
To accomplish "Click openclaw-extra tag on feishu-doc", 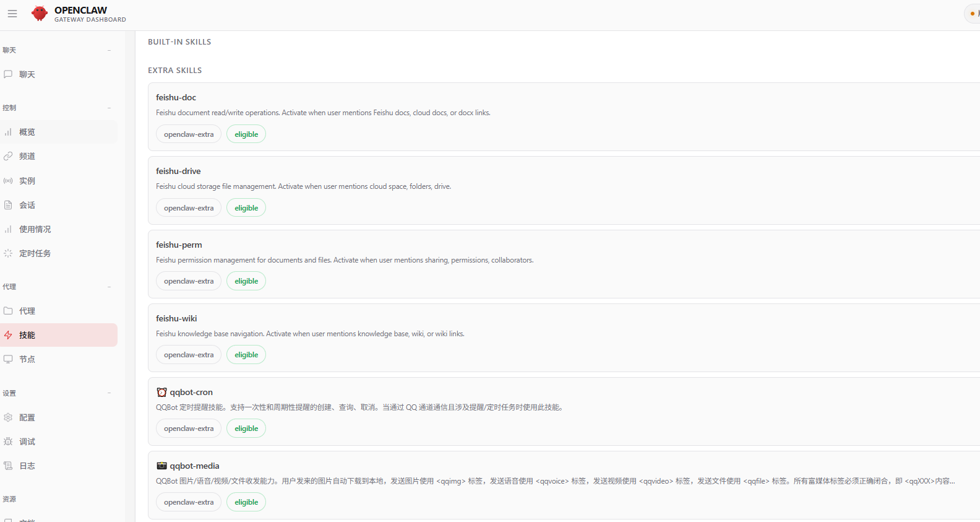I will pos(189,134).
